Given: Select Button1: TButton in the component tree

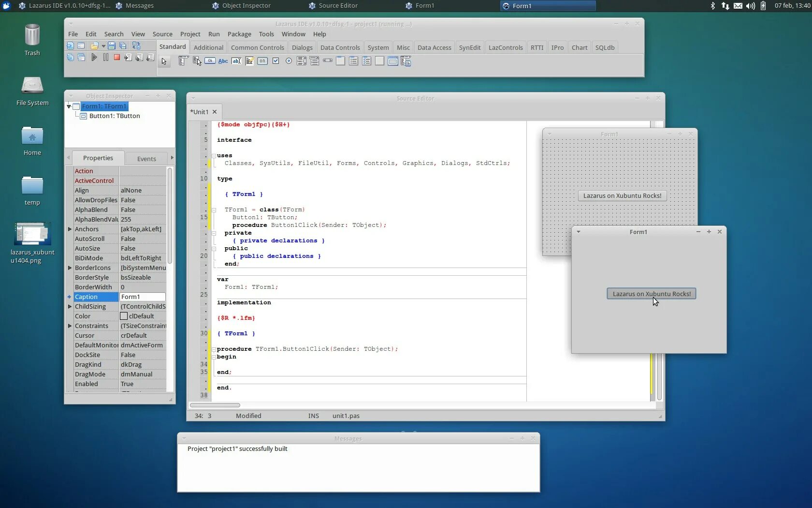Looking at the screenshot, I should click(115, 116).
